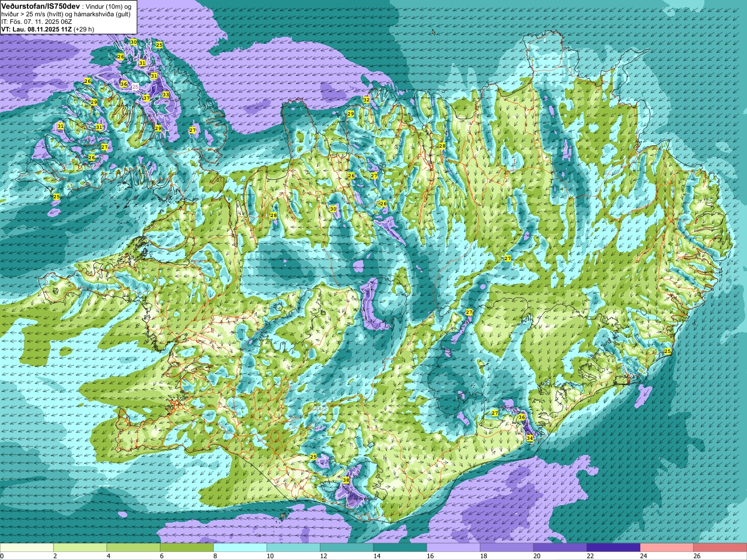This screenshot has height=560, width=747.
Task: Click the 'VT: Lau. 08.11.2025 11Z' valid time
Action: tap(36, 29)
